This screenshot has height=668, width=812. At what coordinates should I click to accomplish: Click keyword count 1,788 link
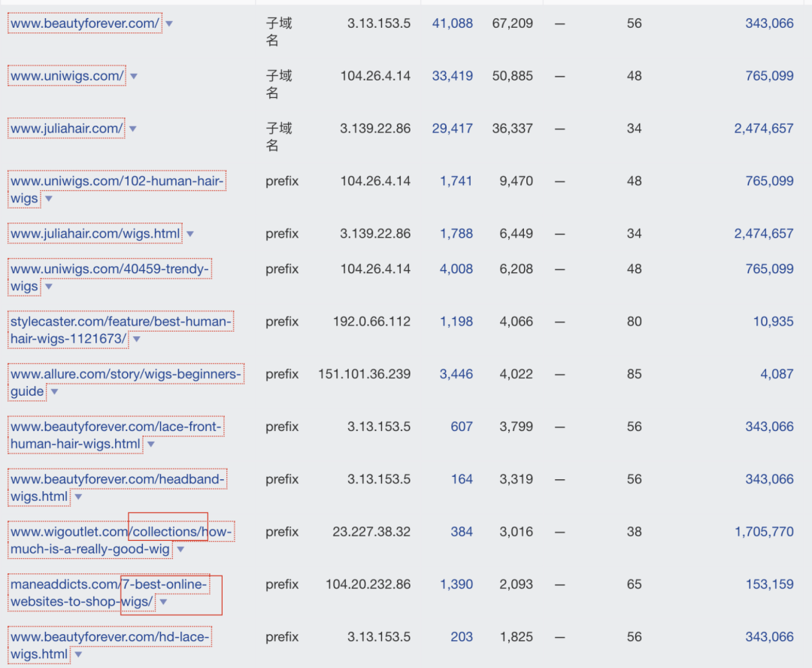[456, 234]
